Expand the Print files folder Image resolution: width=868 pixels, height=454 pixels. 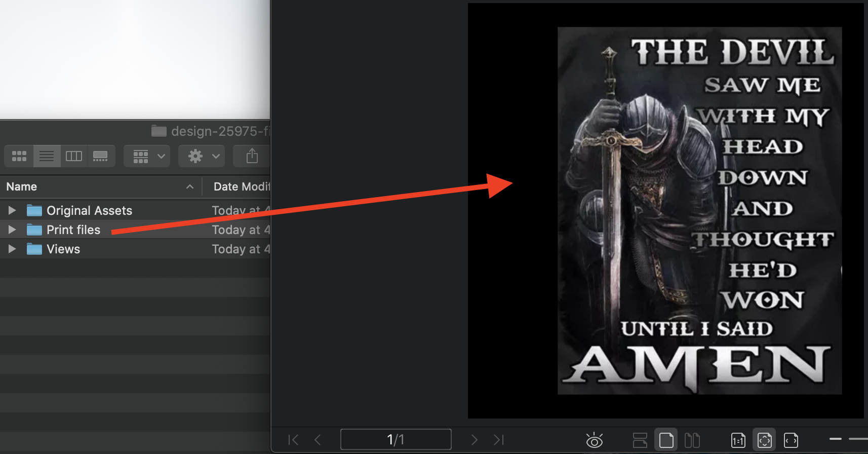pos(12,230)
